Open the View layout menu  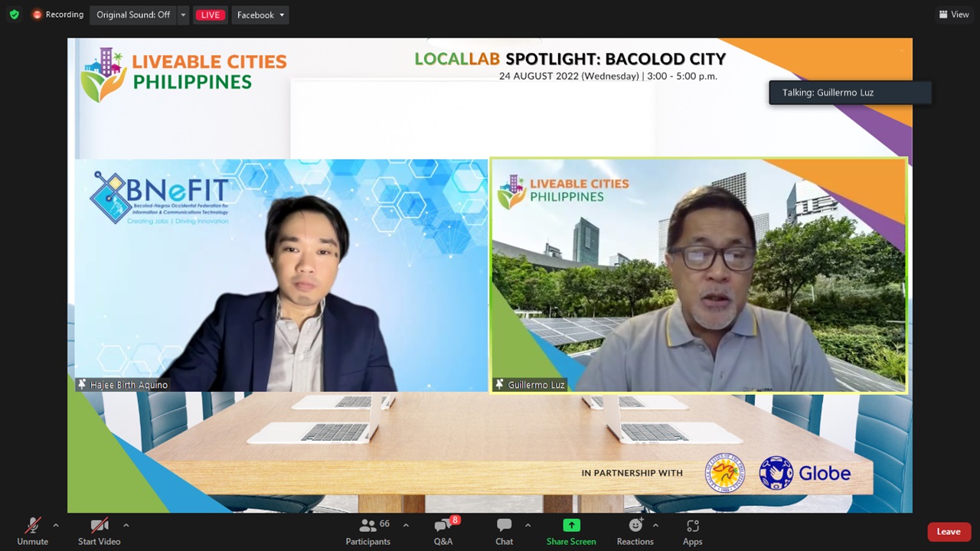click(x=954, y=15)
